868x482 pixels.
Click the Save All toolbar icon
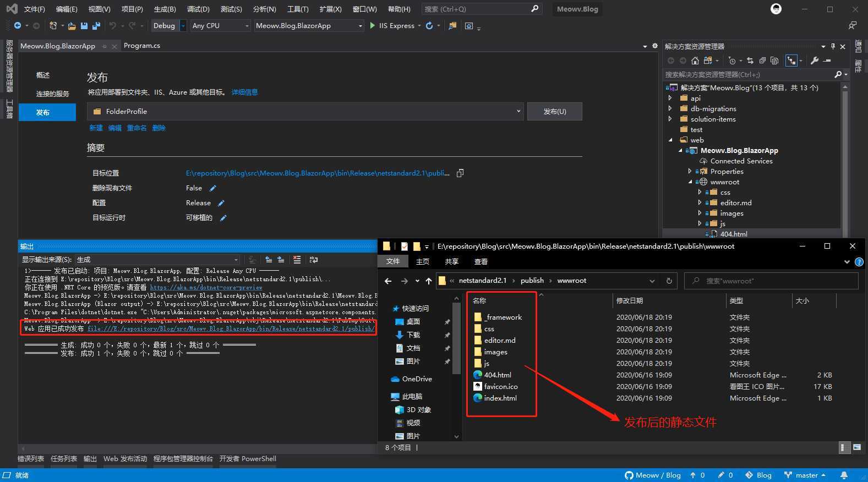96,26
